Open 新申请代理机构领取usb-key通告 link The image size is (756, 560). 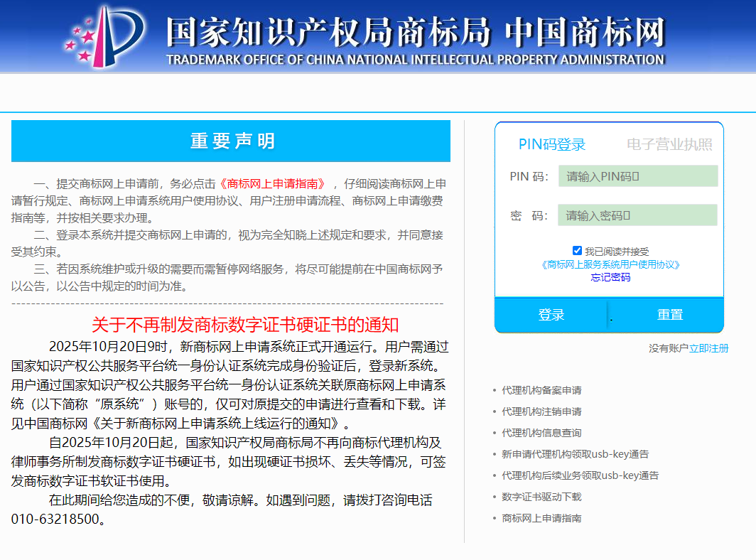(575, 454)
